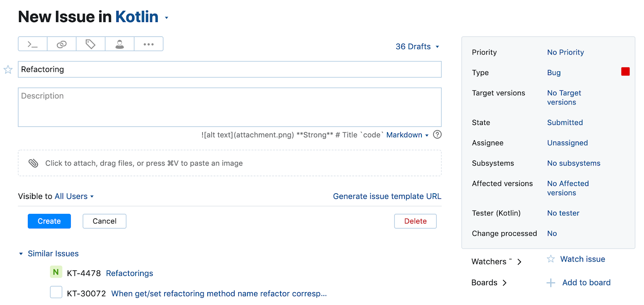
Task: Open the 36 Drafts dropdown
Action: tap(417, 47)
